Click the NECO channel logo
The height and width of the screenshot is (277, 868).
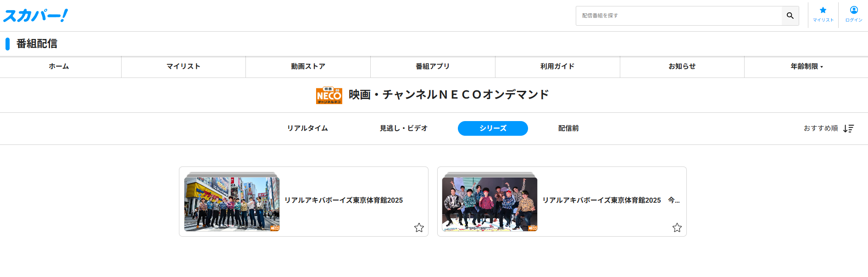[x=329, y=95]
